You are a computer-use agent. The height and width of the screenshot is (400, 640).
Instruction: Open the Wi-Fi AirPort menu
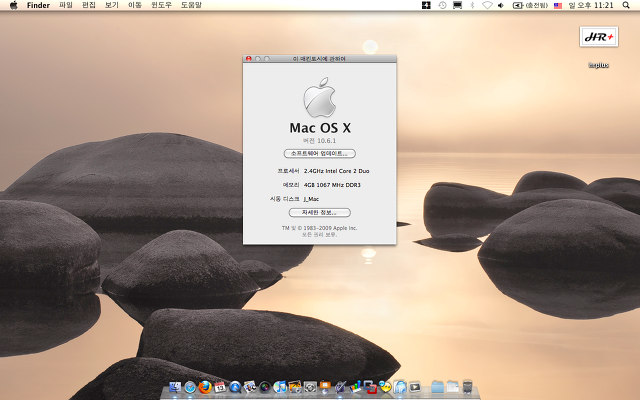[x=487, y=5]
